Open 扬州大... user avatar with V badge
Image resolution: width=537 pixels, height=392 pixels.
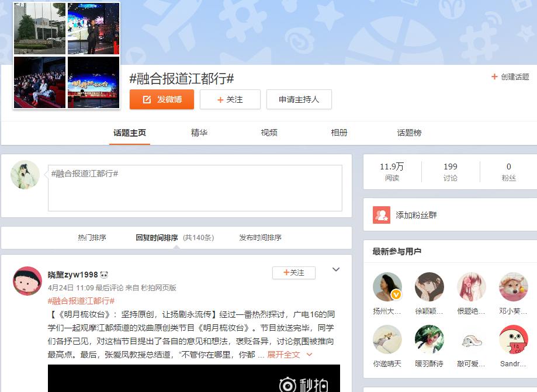(387, 287)
